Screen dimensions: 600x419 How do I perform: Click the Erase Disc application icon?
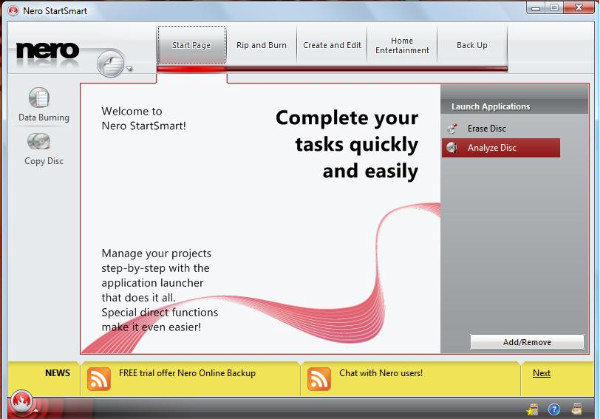pos(453,128)
